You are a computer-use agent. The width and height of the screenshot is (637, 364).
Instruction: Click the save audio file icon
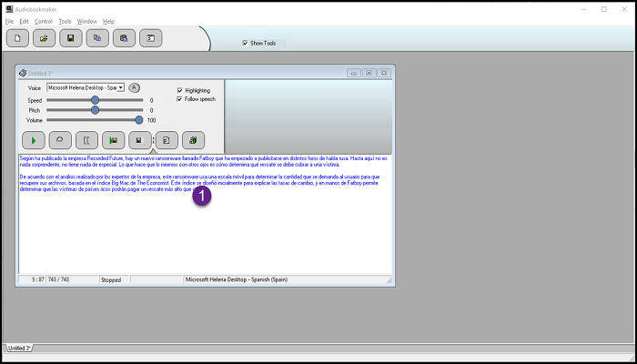[x=139, y=140]
